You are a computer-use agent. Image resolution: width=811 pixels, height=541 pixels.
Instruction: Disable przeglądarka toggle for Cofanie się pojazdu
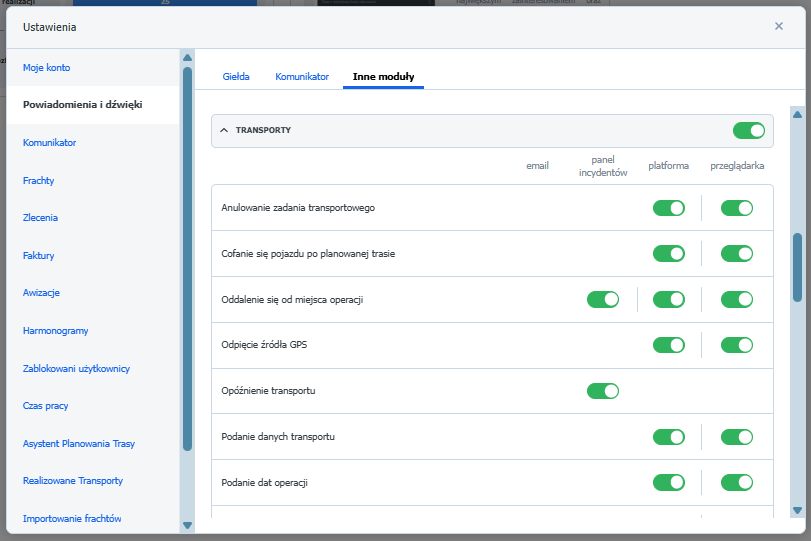point(736,254)
